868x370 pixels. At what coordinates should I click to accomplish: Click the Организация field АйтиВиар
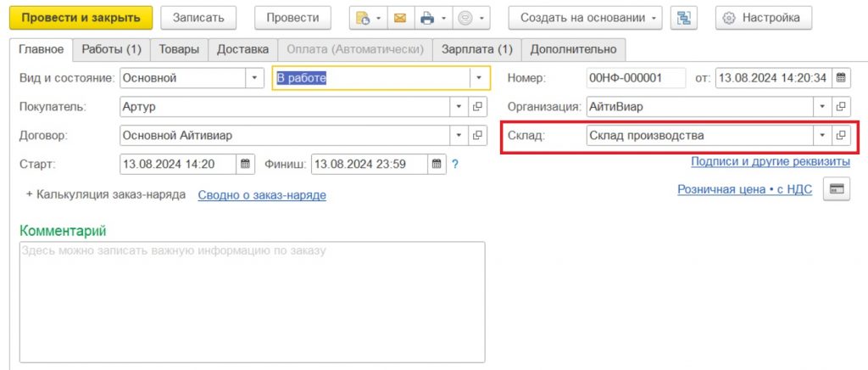[x=700, y=106]
